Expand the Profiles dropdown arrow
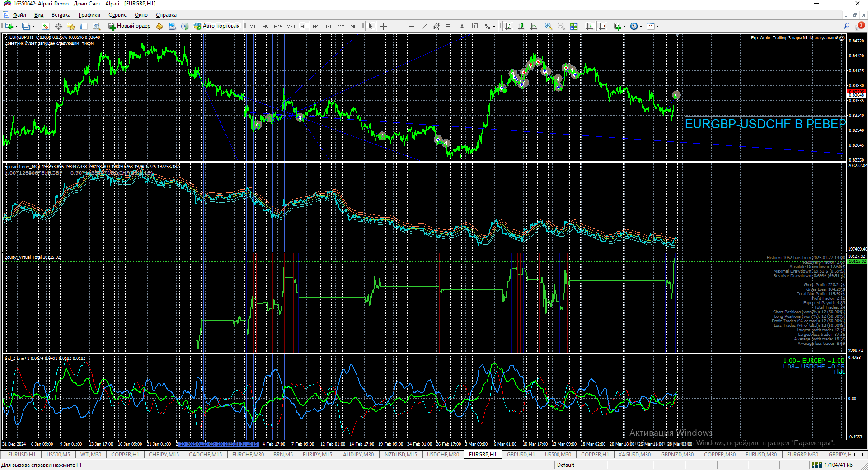Screen dimensions: 868x470 [33, 26]
